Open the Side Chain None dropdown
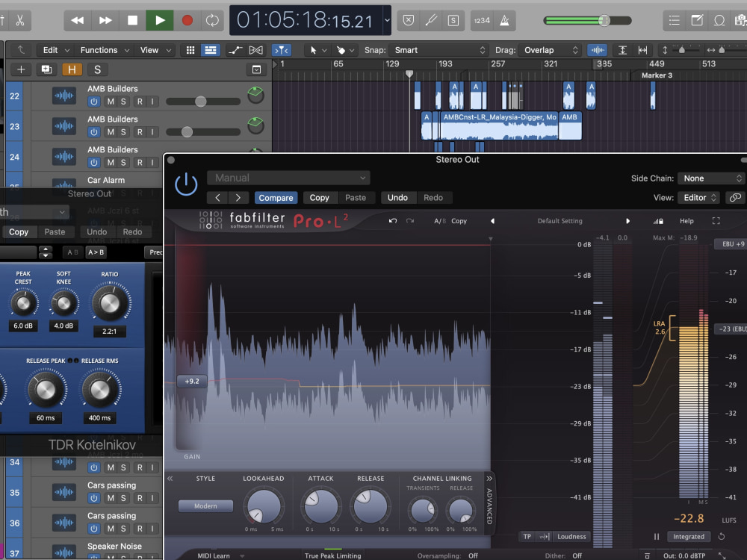Viewport: 747px width, 560px height. [x=711, y=178]
